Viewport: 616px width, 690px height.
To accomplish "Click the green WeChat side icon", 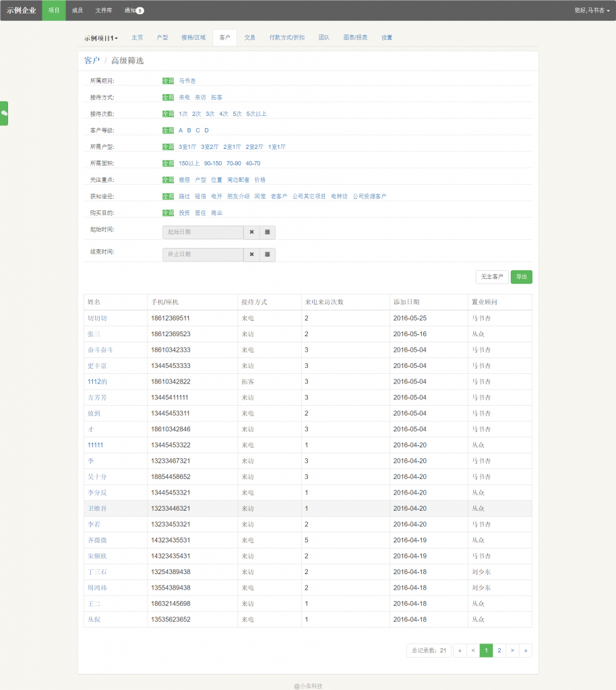I will coord(4,113).
